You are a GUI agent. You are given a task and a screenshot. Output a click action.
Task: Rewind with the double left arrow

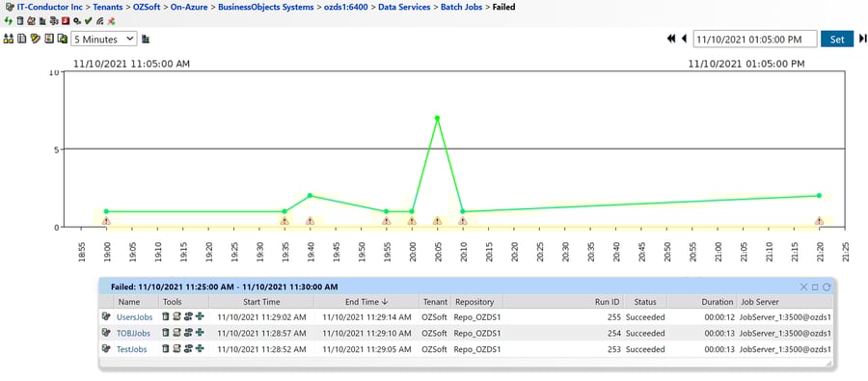671,39
